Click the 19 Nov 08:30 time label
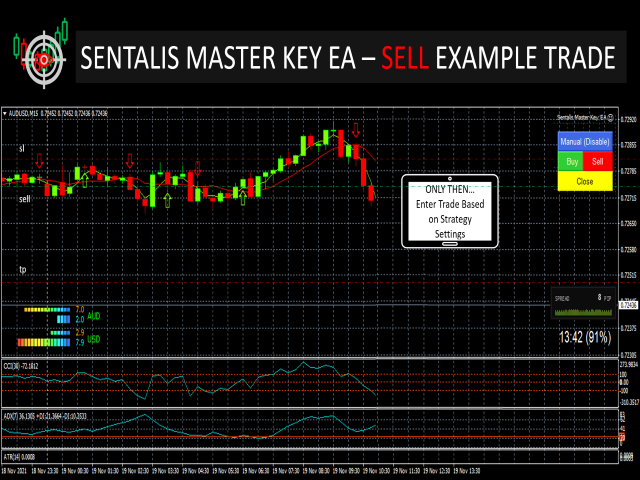The image size is (640, 480). [316, 471]
